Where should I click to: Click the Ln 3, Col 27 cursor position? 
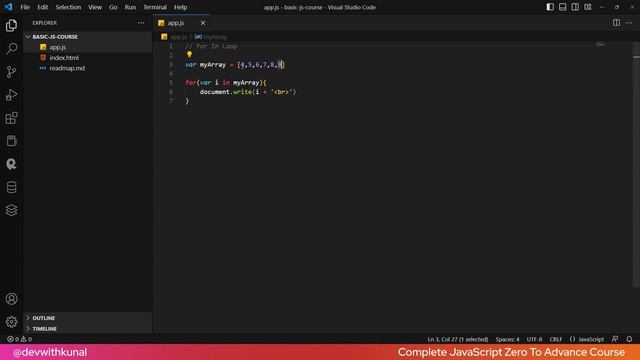tap(458, 339)
